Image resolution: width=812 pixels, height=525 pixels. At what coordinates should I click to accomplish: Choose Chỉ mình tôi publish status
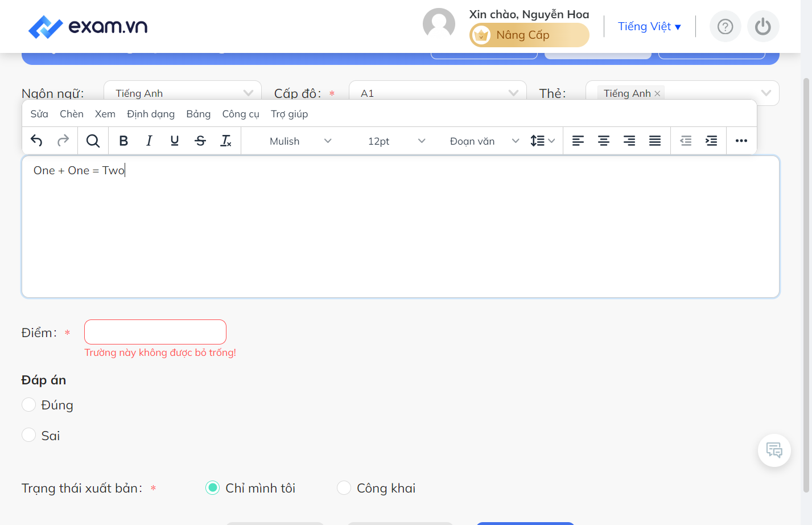tap(212, 488)
